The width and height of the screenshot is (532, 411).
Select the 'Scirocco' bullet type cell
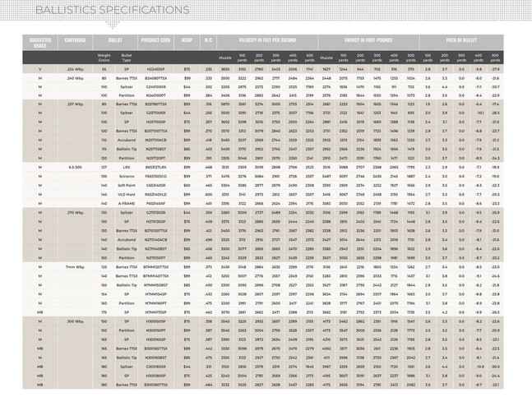[x=127, y=177]
